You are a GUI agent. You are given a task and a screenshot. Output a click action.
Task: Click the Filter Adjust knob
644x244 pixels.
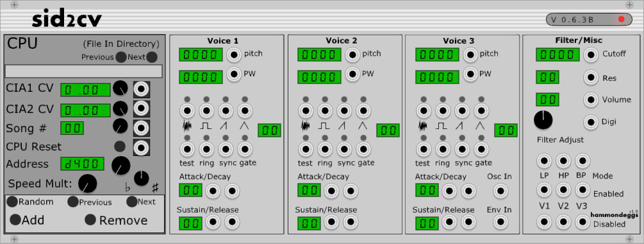[543, 119]
